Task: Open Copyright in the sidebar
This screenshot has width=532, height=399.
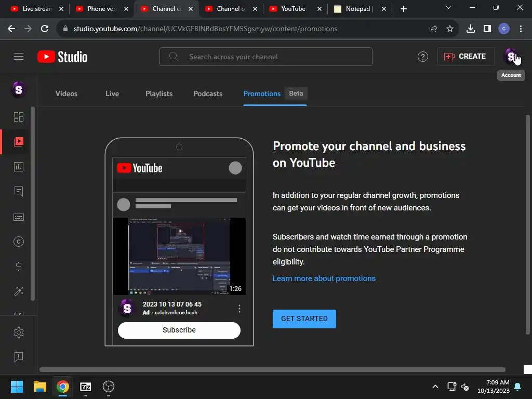Action: tap(19, 242)
